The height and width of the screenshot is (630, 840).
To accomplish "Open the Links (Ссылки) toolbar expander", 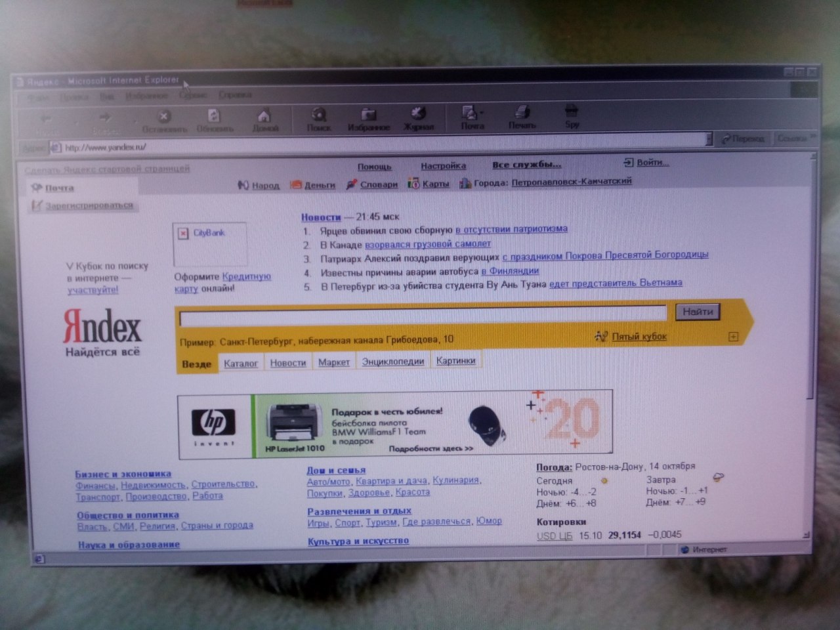I will pyautogui.click(x=795, y=138).
